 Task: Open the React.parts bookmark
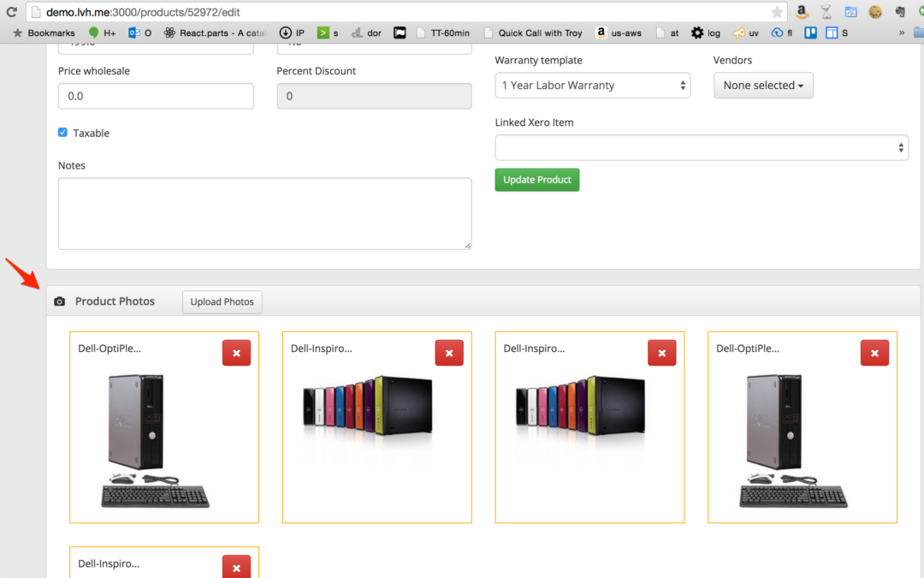click(215, 33)
